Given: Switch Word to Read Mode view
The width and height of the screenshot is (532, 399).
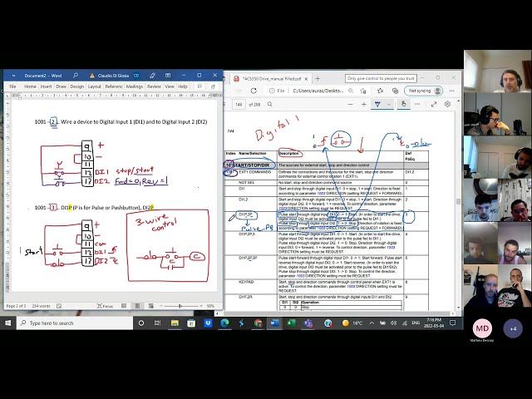Looking at the screenshot, I should (x=124, y=306).
